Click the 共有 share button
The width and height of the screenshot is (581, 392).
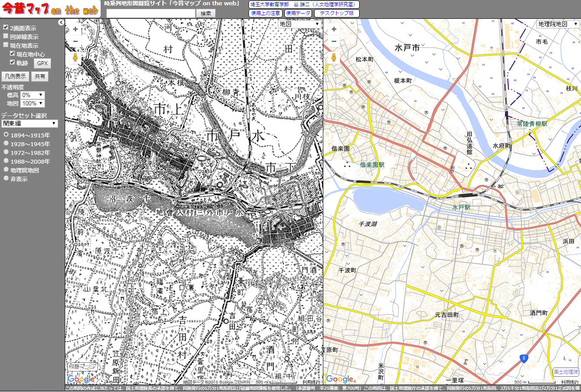pyautogui.click(x=40, y=76)
